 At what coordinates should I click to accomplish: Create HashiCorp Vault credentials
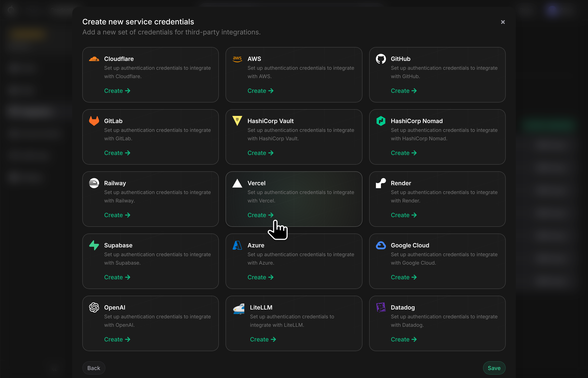(260, 153)
